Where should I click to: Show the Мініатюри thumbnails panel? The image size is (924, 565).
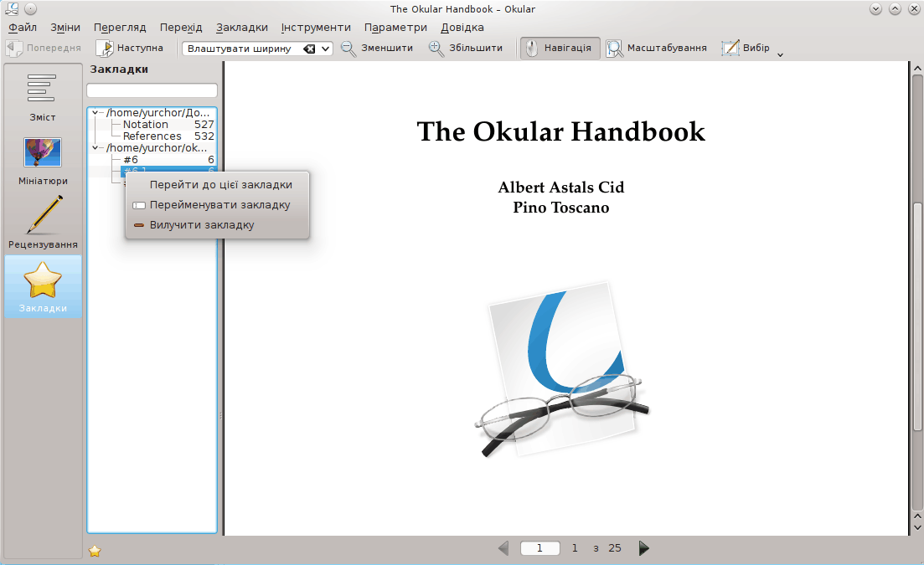[x=43, y=161]
